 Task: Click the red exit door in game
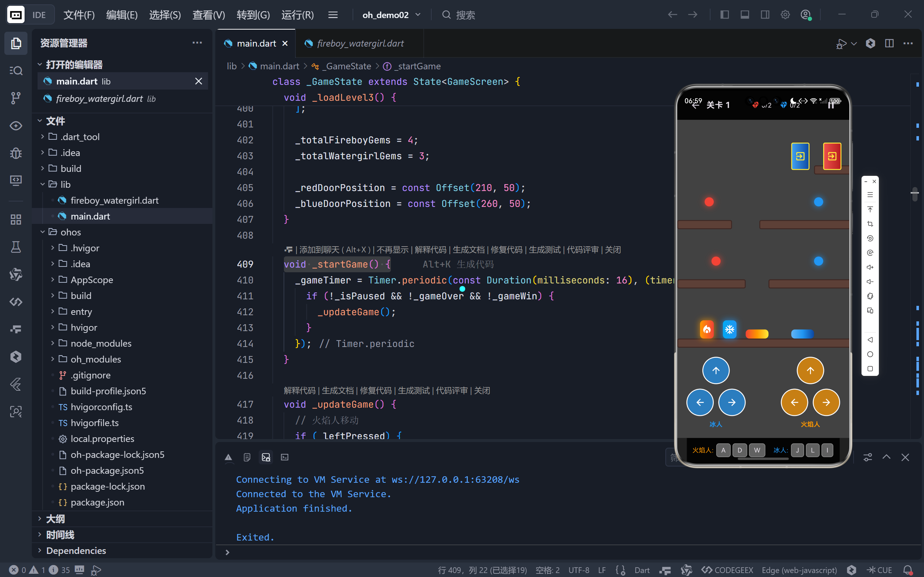832,156
